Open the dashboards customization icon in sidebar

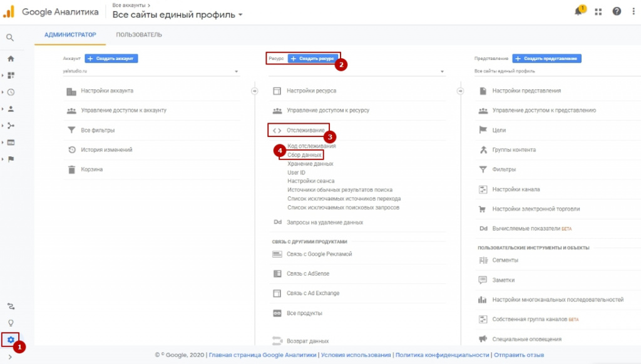point(11,75)
